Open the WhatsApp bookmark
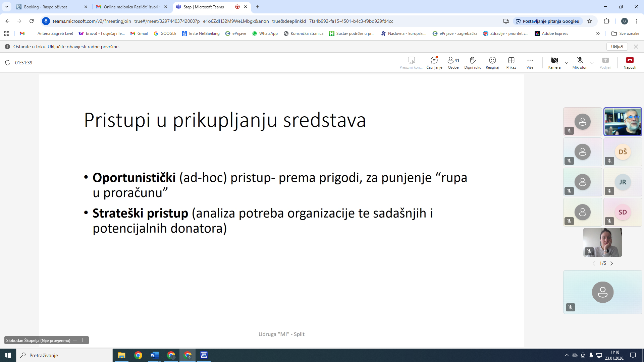This screenshot has width=644, height=362. tap(265, 34)
